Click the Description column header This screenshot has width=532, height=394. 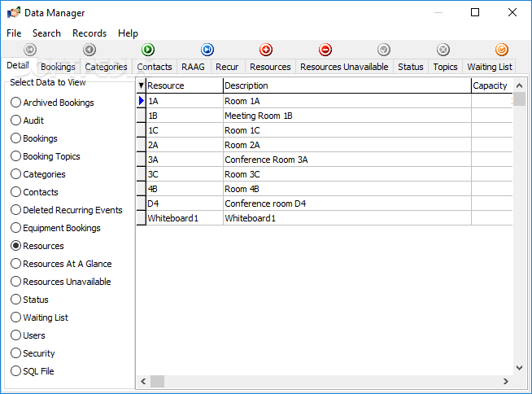pyautogui.click(x=347, y=85)
